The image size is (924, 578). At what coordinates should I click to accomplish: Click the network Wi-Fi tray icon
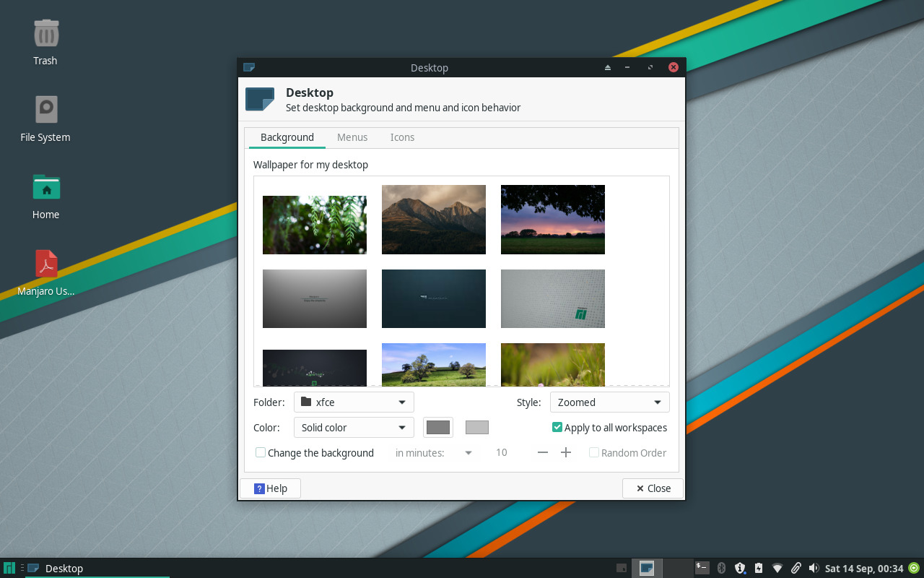point(777,568)
